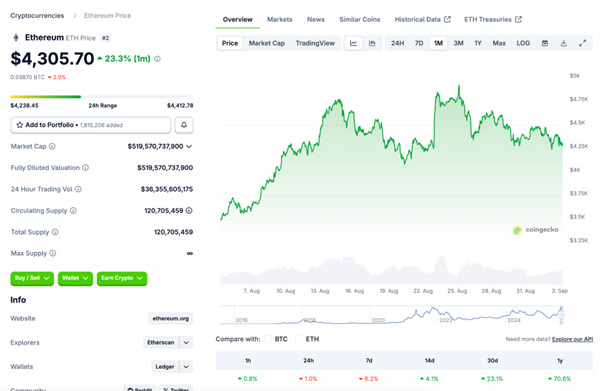Download chart data icon
Viewport: 602px width, 391px height.
[x=564, y=43]
